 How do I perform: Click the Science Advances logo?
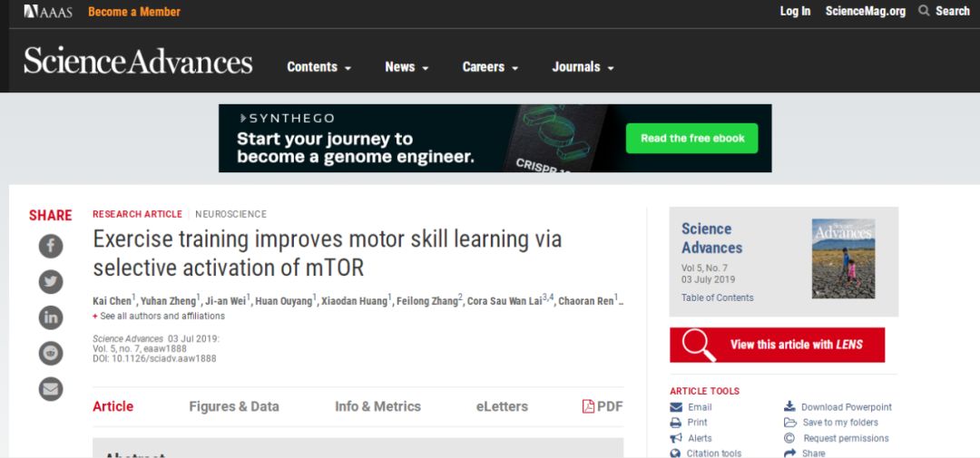click(138, 62)
